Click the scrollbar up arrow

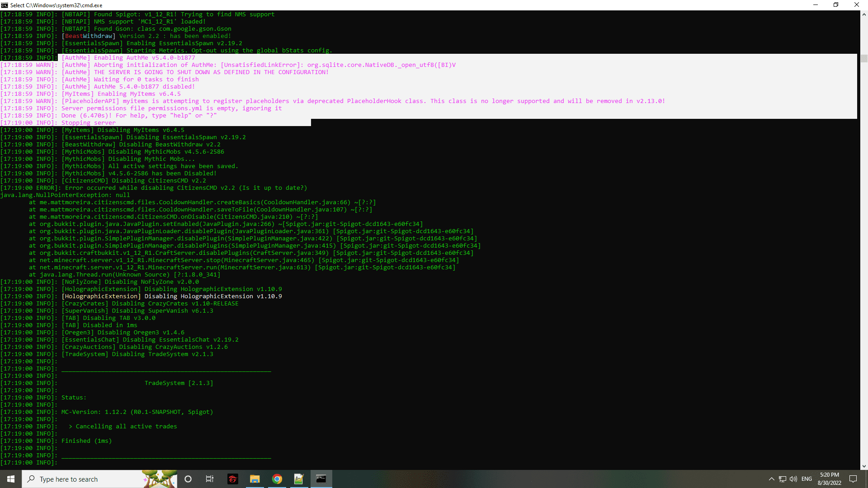864,14
